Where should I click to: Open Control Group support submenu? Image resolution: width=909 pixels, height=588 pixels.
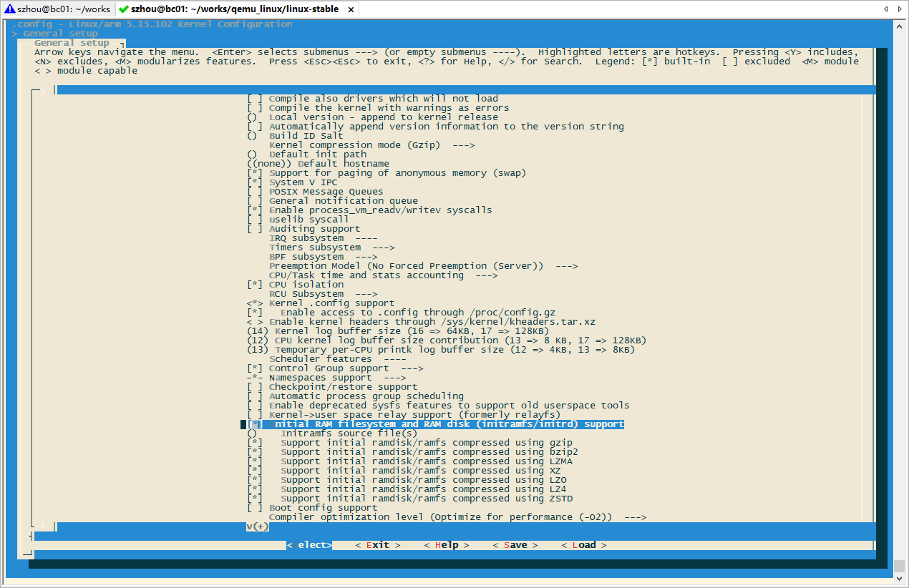[335, 368]
